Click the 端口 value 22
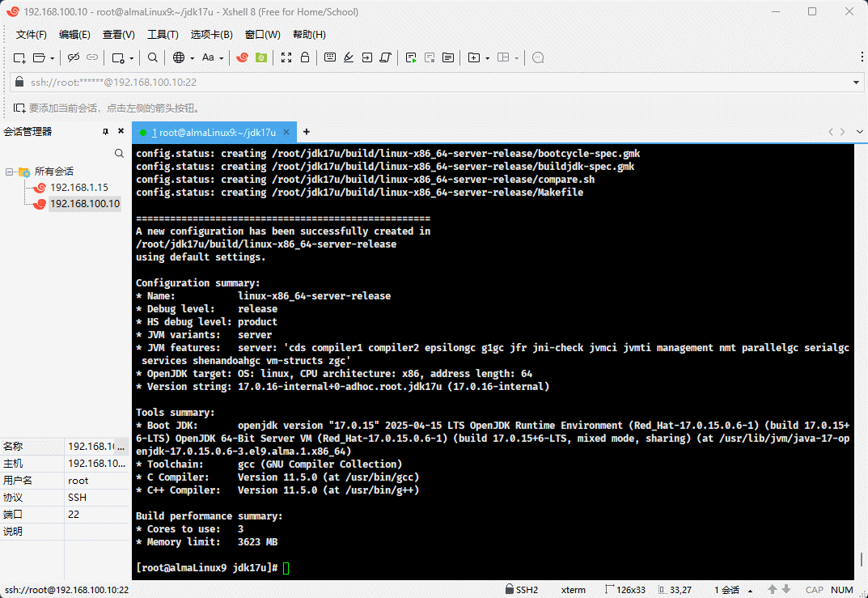The width and height of the screenshot is (868, 598). click(74, 515)
